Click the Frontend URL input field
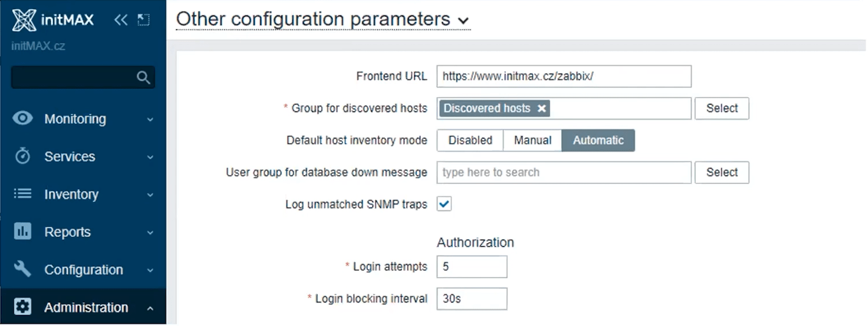Image resolution: width=868 pixels, height=326 pixels. (x=564, y=76)
